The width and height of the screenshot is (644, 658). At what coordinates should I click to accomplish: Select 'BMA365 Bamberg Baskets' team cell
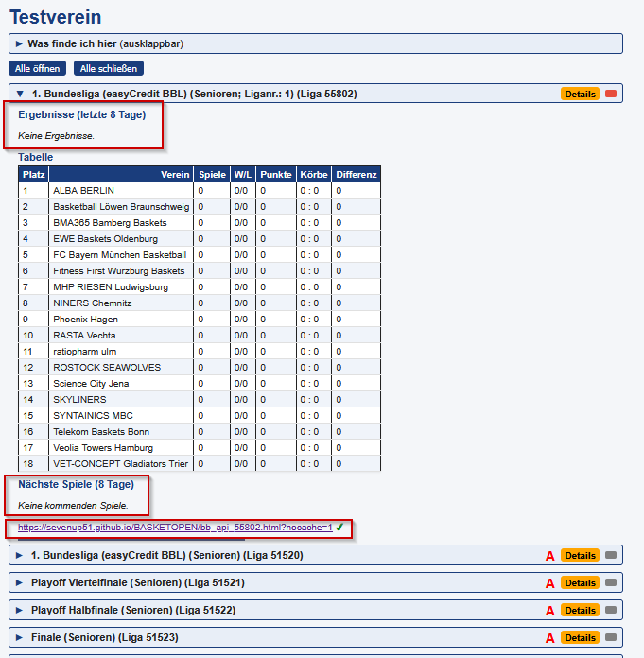tap(121, 222)
